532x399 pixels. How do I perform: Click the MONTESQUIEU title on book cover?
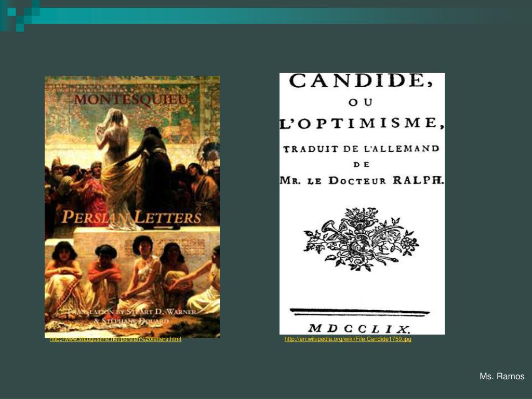(131, 100)
